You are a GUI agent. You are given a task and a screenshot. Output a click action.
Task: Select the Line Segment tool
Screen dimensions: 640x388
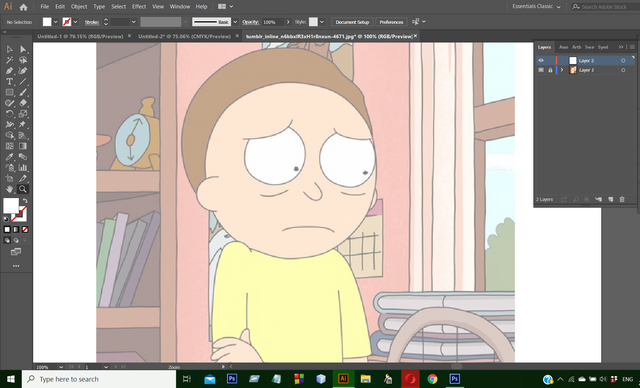click(23, 82)
